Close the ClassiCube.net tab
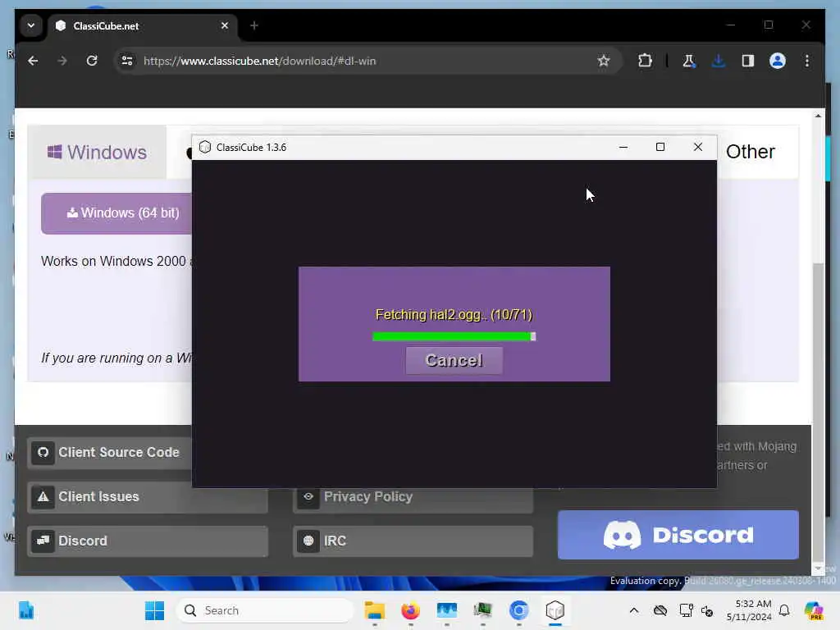Image resolution: width=840 pixels, height=630 pixels. (225, 25)
